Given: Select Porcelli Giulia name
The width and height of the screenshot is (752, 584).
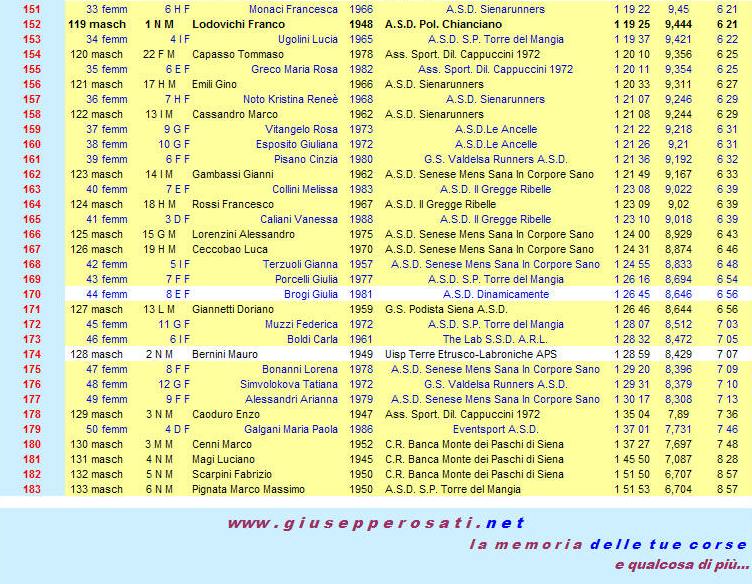Looking at the screenshot, I should 306,279.
